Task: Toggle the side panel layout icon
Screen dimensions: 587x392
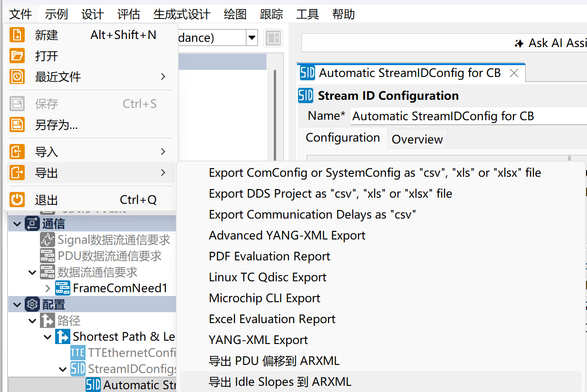Action: [273, 38]
